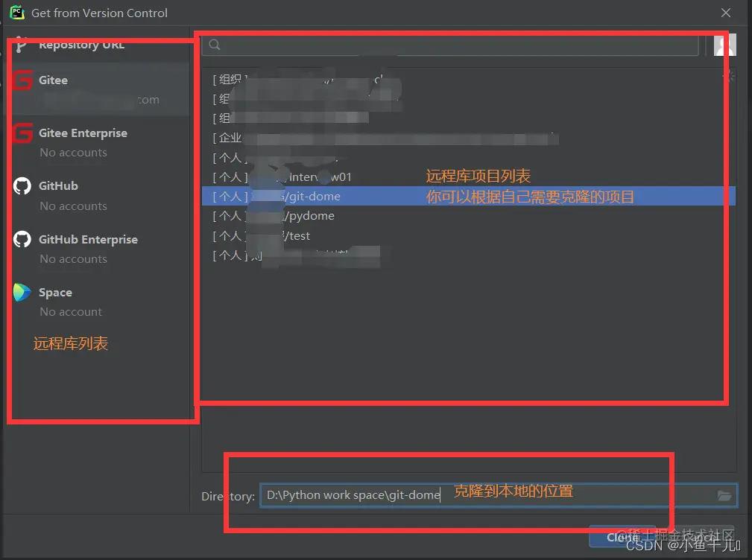752x560 pixels.
Task: Click the Gitee logo icon
Action: coord(22,80)
